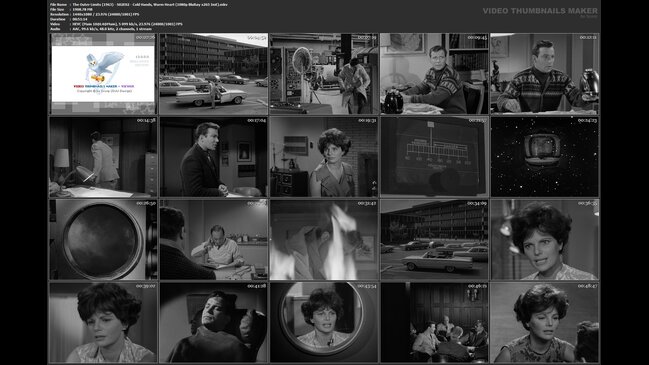Screen dimensions: 649x365
Task: Select the 00:46:19 meeting room thumbnail
Action: pyautogui.click(x=434, y=322)
